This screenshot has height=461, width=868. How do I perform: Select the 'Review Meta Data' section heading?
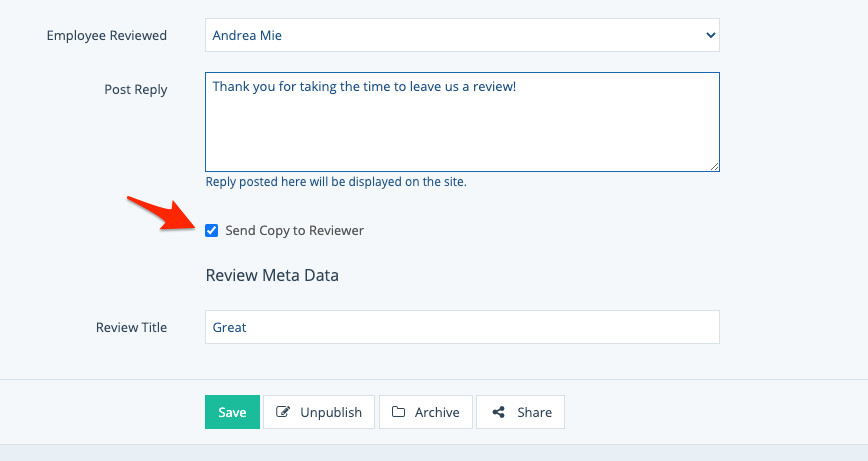point(272,275)
